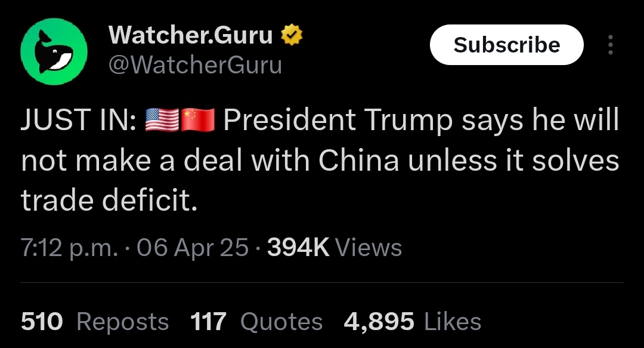Click the United States flag emoji
The image size is (644, 348).
pos(162,120)
